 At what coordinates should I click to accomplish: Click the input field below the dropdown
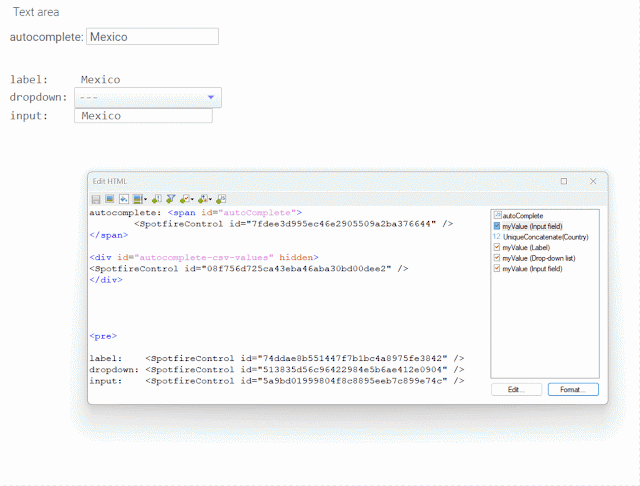143,115
